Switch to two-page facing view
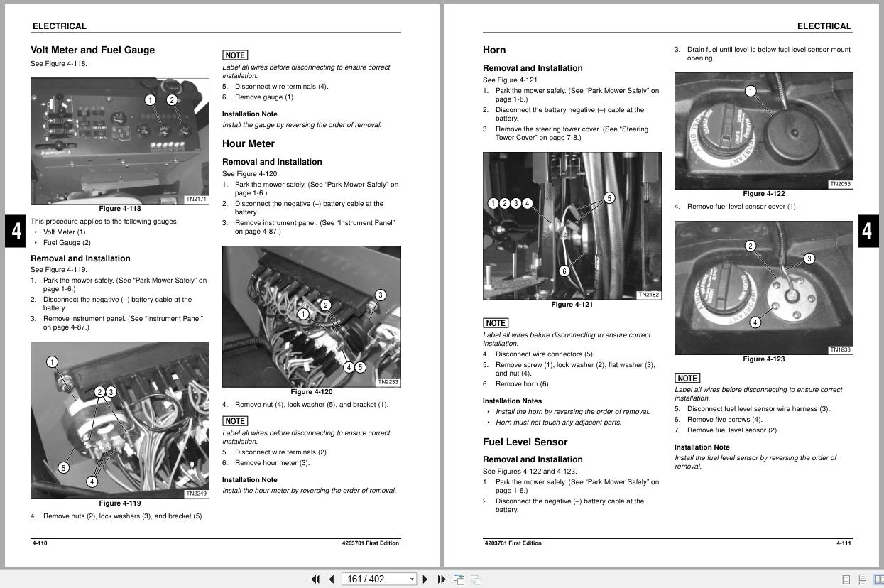This screenshot has width=884, height=588. 878,579
